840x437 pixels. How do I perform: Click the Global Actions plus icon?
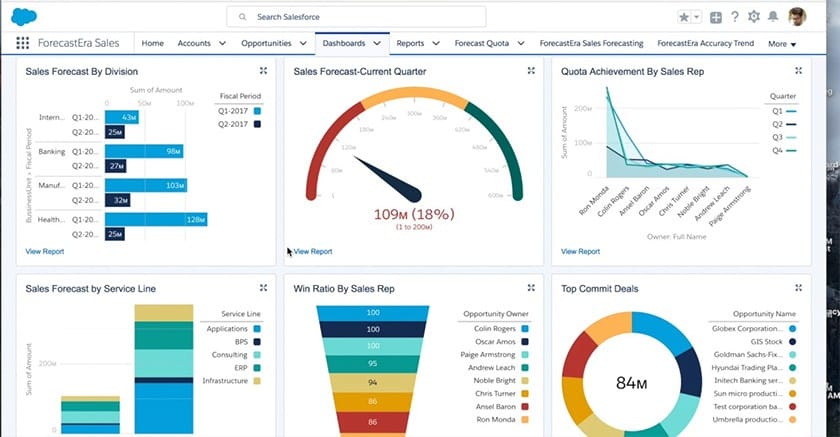coord(716,18)
